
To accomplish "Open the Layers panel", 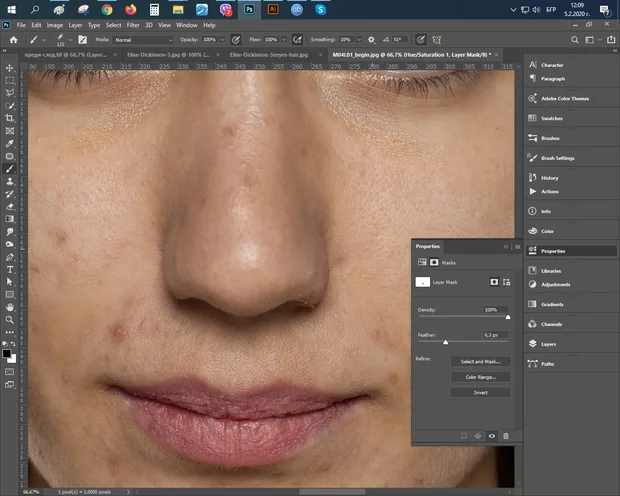I will 550,343.
